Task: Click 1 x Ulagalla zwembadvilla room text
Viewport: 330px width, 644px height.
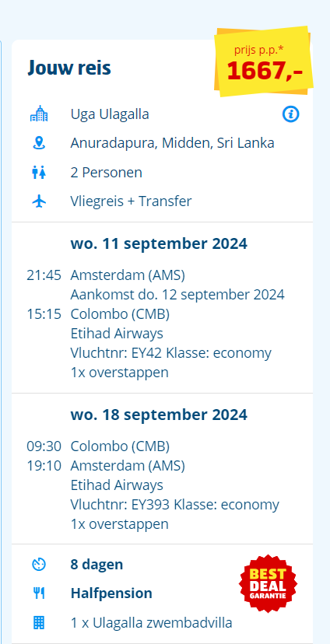Action: click(152, 623)
